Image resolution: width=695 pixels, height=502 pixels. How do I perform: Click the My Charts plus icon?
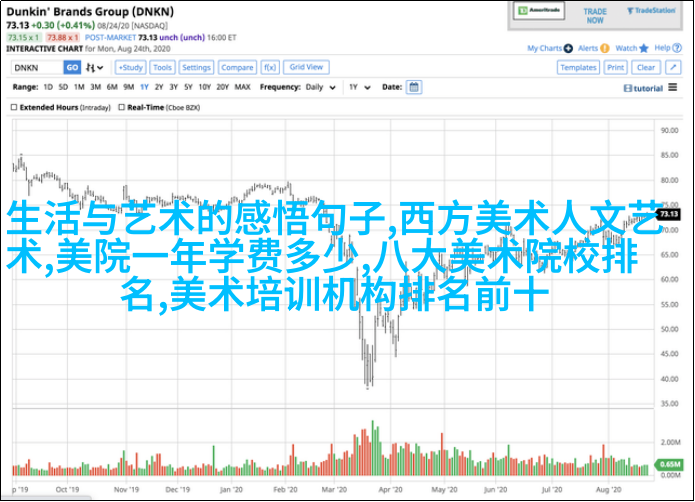click(x=568, y=48)
